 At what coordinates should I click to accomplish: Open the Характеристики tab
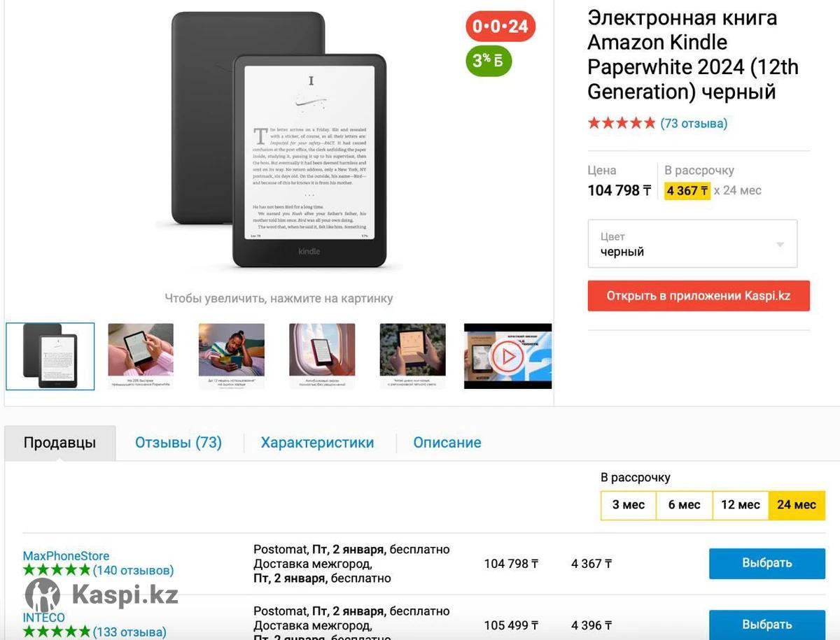coord(317,443)
